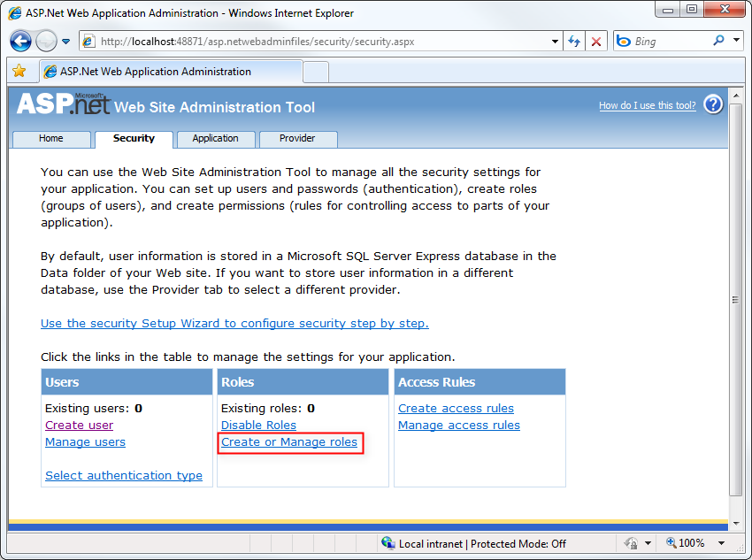Click the browser Back arrow button
752x560 pixels.
click(20, 42)
